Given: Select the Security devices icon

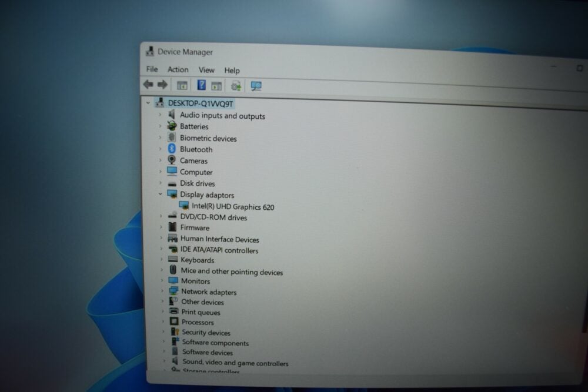Looking at the screenshot, I should [175, 331].
